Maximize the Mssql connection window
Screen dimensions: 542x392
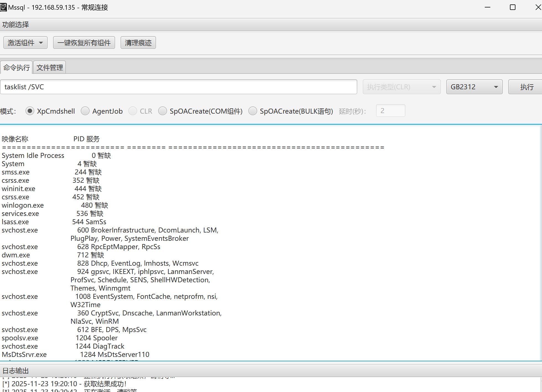[512, 7]
